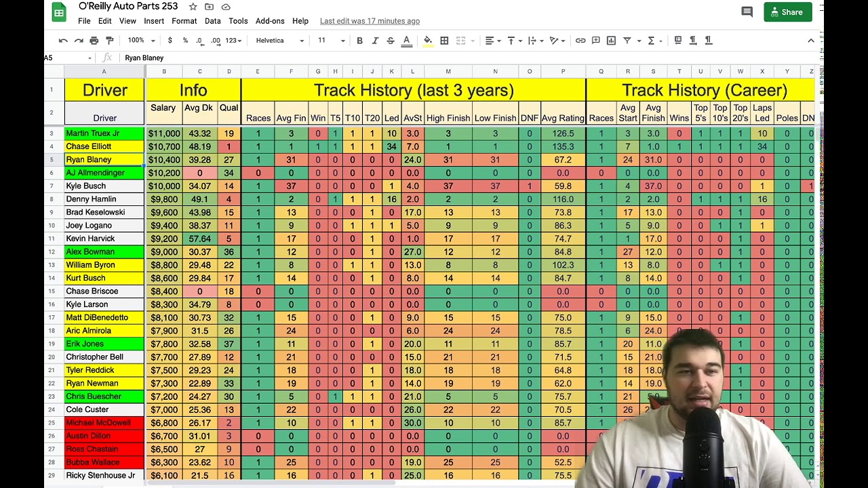Image resolution: width=868 pixels, height=488 pixels.
Task: Format as percent icon
Action: tap(185, 41)
